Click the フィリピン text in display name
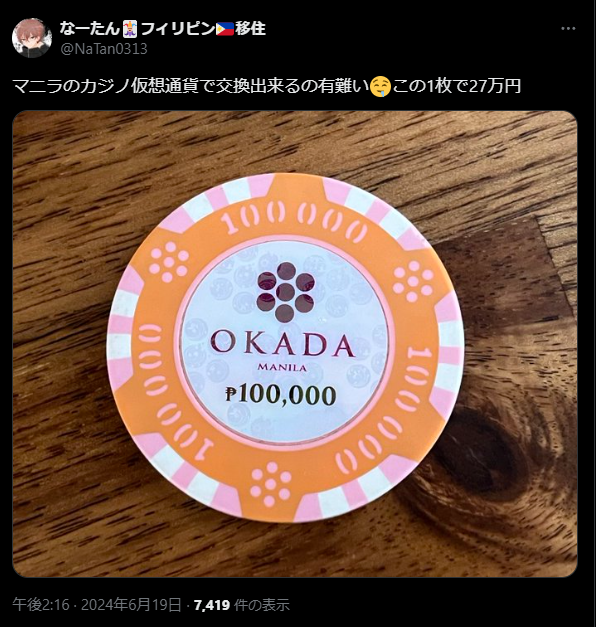The image size is (596, 627). (x=178, y=29)
